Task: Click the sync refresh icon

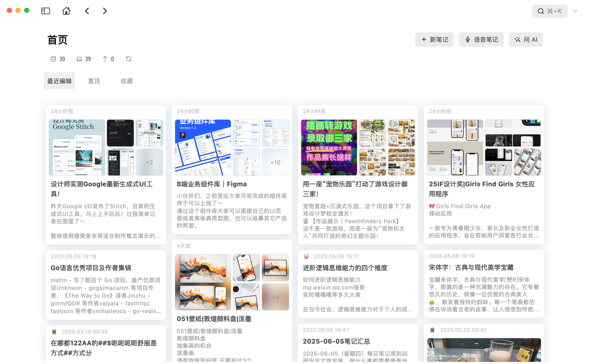Action: click(128, 59)
